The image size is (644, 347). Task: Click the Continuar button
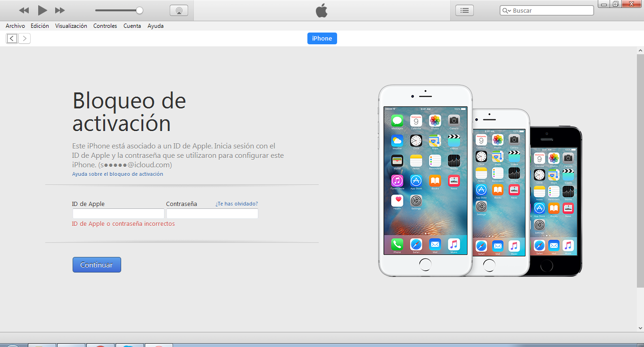tap(97, 264)
